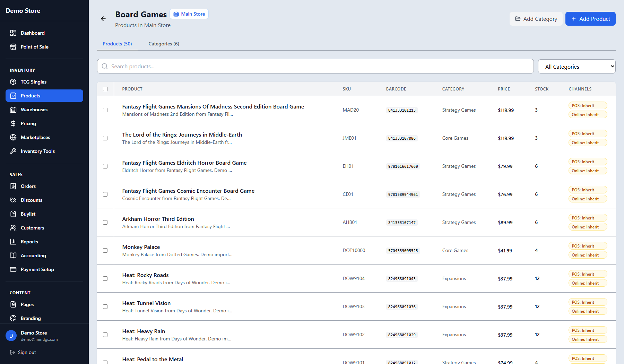Expand the All Categories dropdown

click(x=577, y=67)
